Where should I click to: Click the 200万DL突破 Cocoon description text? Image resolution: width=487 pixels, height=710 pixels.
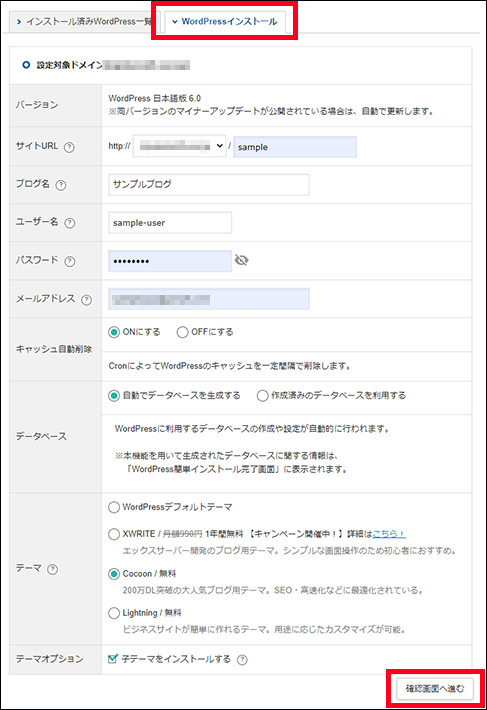tap(273, 590)
